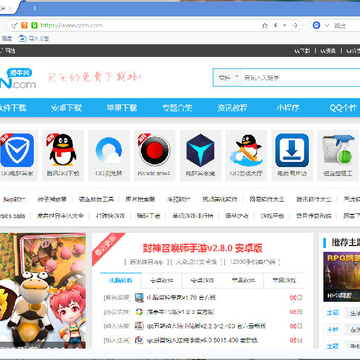This screenshot has height=360, width=360.
Task: Open the qq拼音输入法 v6.0.5015.400 link
Action: (x=202, y=340)
